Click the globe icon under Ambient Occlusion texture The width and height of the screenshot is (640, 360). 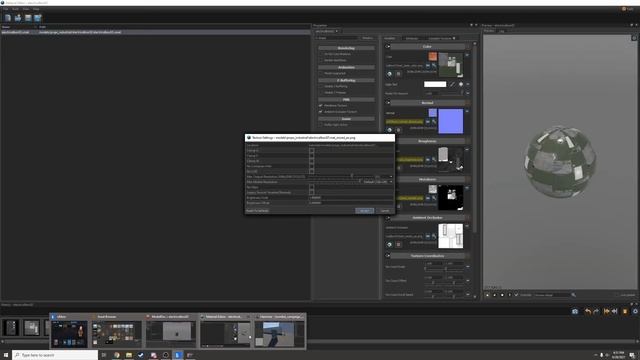point(389,244)
